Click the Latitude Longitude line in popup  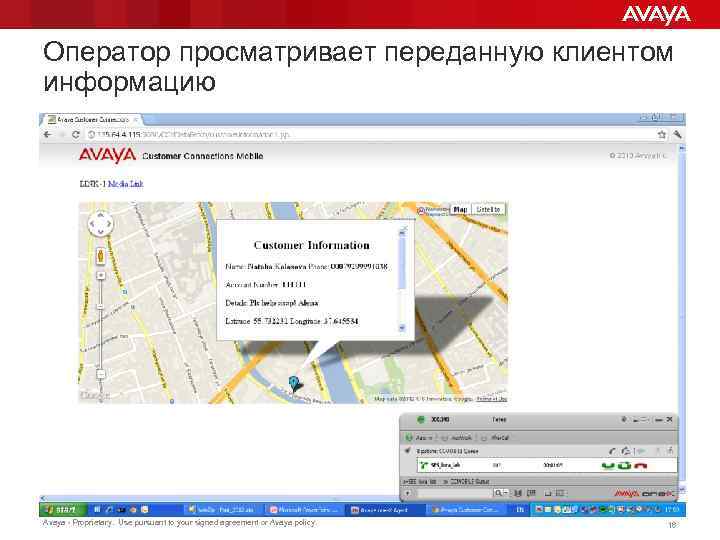point(292,321)
